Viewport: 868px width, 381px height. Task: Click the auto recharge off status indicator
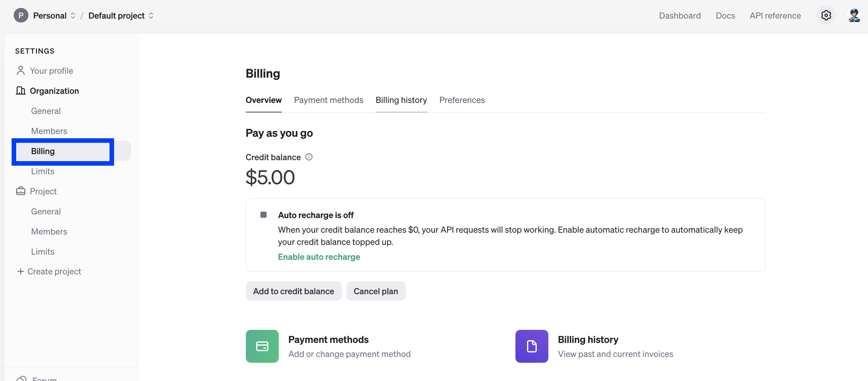[264, 215]
